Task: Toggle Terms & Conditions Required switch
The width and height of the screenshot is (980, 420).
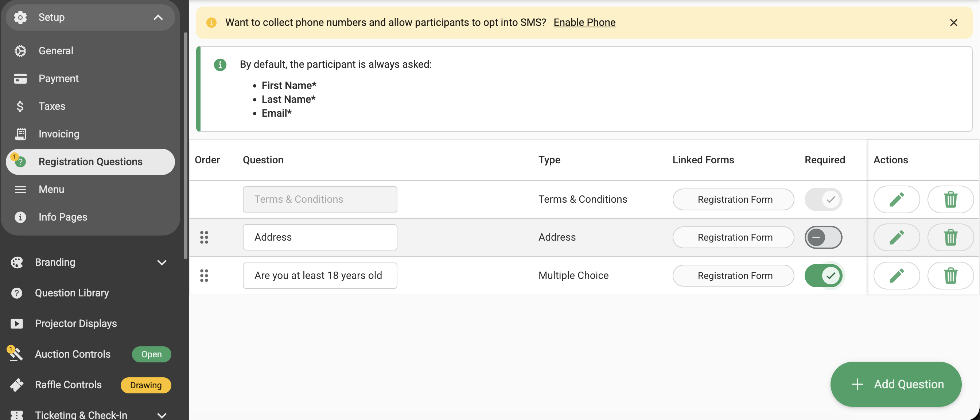Action: 823,199
